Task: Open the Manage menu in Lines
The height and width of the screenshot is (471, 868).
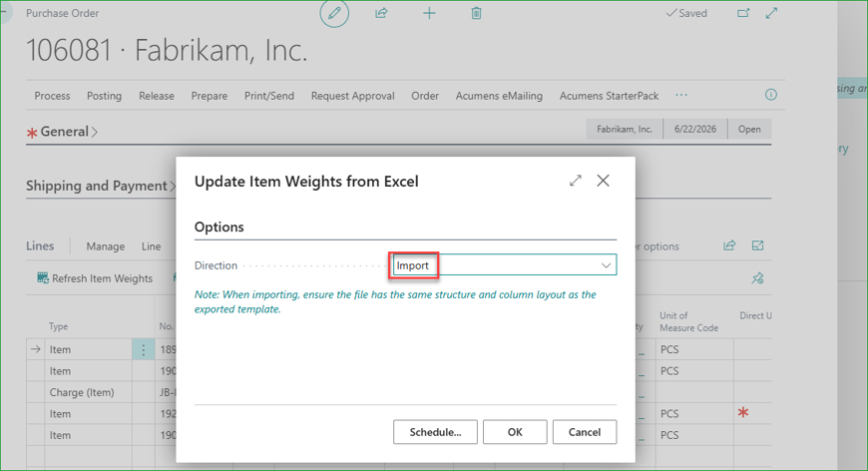Action: pyautogui.click(x=105, y=246)
